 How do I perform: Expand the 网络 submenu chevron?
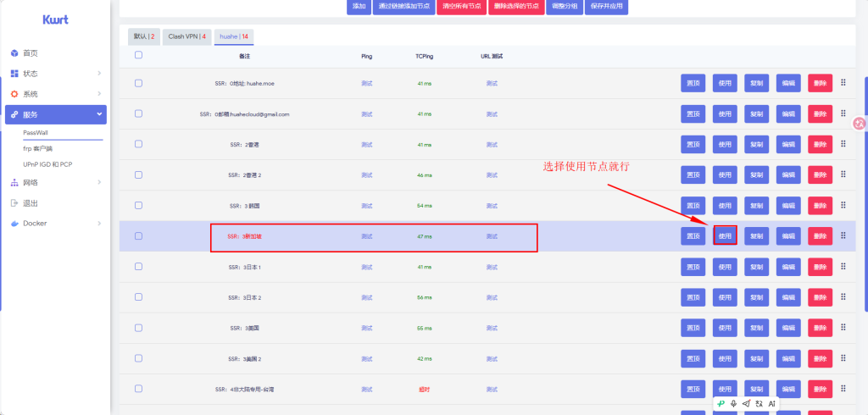tap(99, 183)
